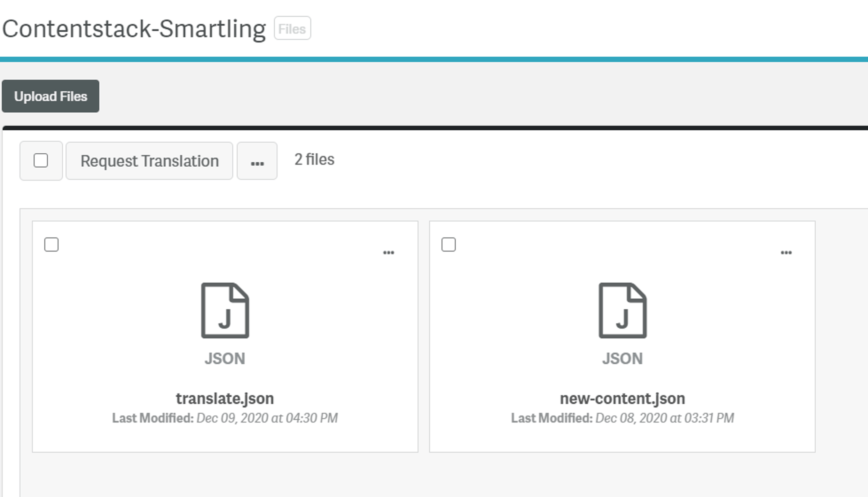Viewport: 868px width, 497px height.
Task: Click the Files badge beside project title
Action: 292,28
